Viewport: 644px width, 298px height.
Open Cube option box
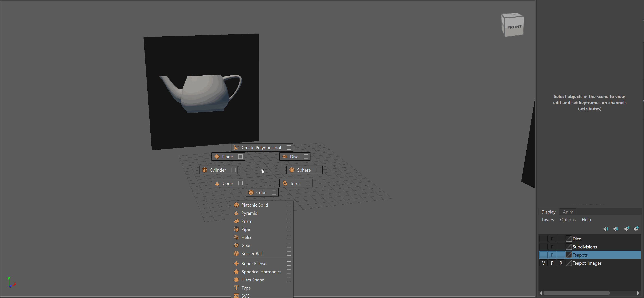(x=274, y=192)
